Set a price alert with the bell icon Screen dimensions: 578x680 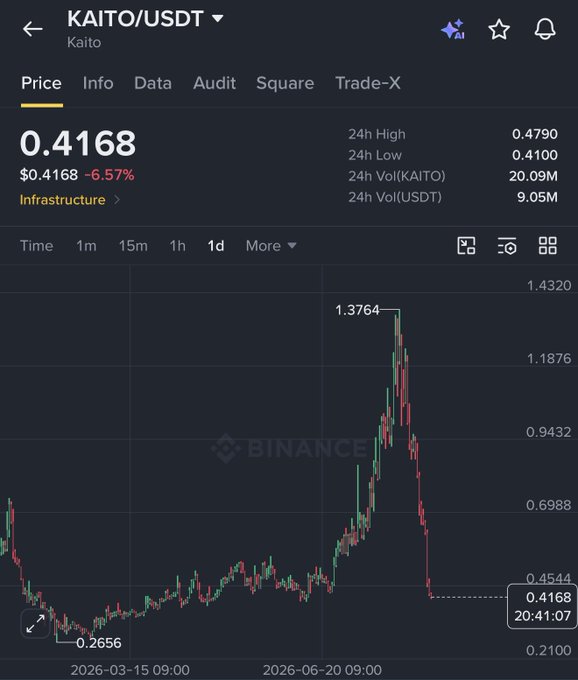coord(545,29)
